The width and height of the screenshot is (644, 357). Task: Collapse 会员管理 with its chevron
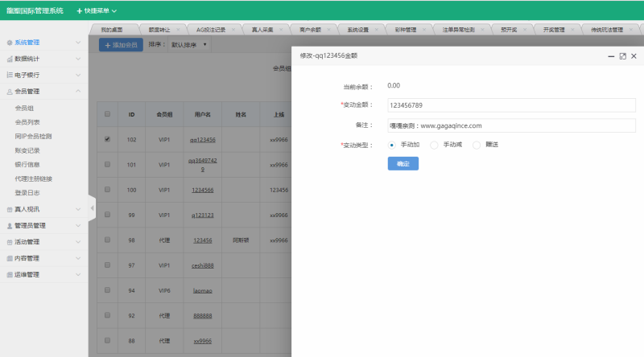pos(78,91)
